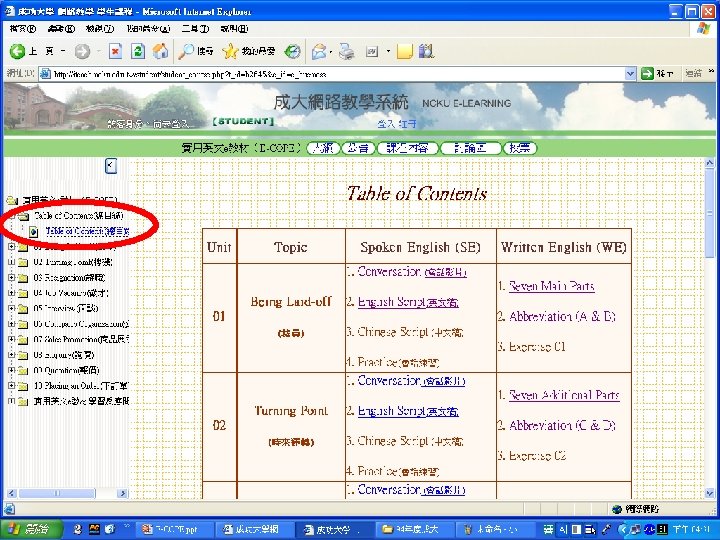Image resolution: width=720 pixels, height=540 pixels.
Task: Expand the 09 Quotation folder
Action: [11, 370]
